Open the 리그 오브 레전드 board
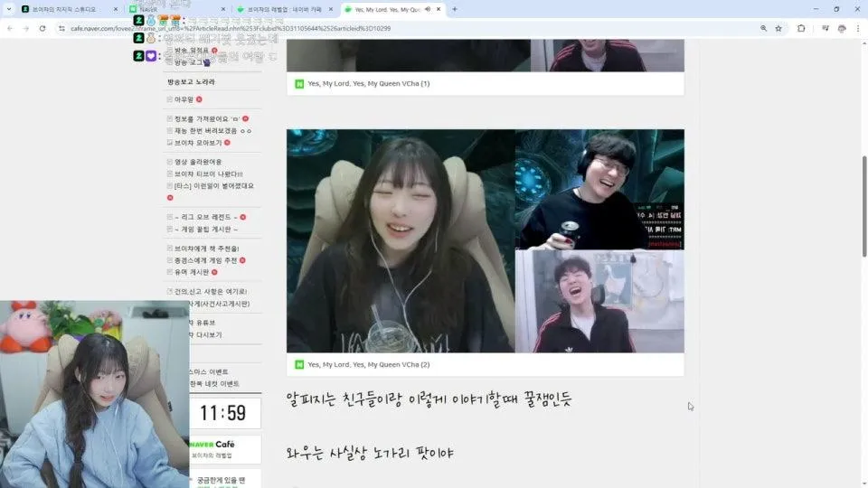868x488 pixels. pos(206,218)
